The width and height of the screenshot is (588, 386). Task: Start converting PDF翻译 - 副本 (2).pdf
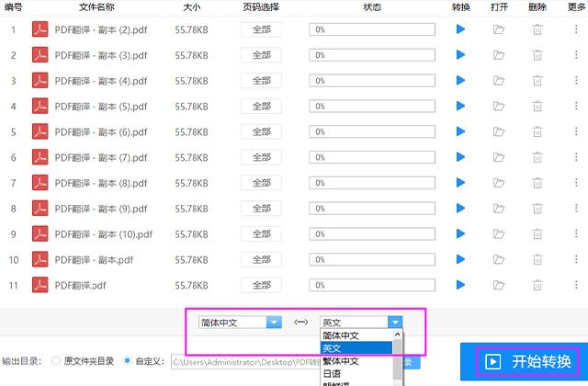(460, 29)
